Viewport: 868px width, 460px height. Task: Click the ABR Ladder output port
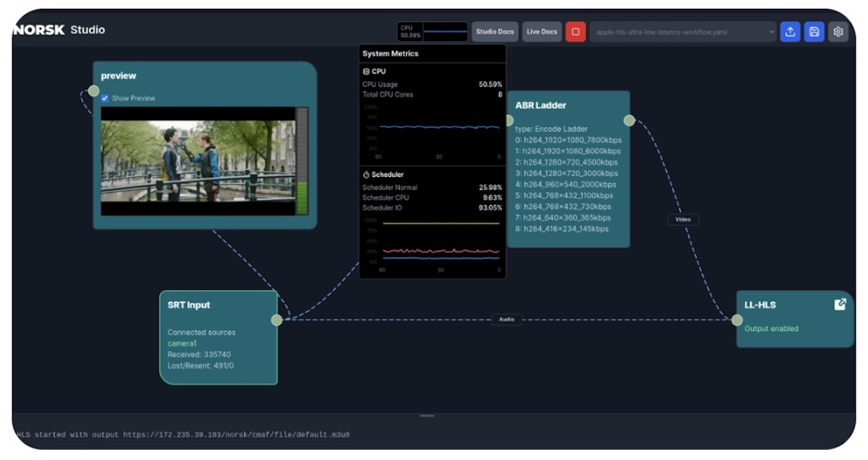629,120
